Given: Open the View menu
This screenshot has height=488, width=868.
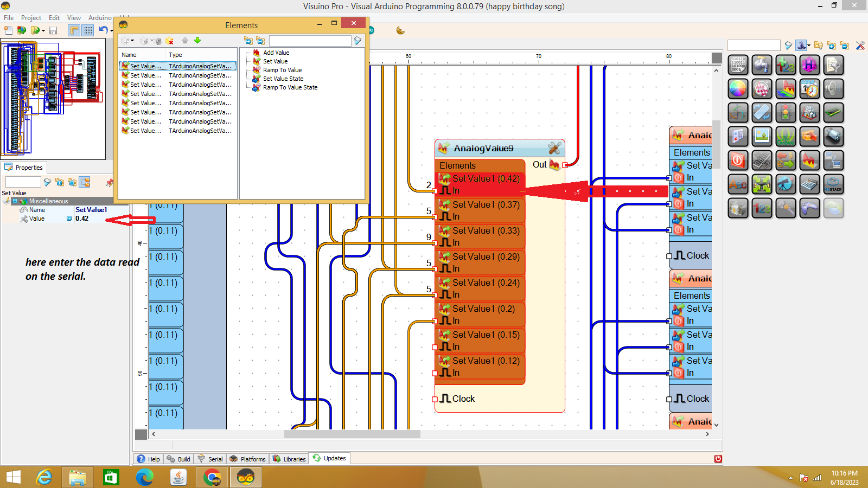Looking at the screenshot, I should pos(74,18).
